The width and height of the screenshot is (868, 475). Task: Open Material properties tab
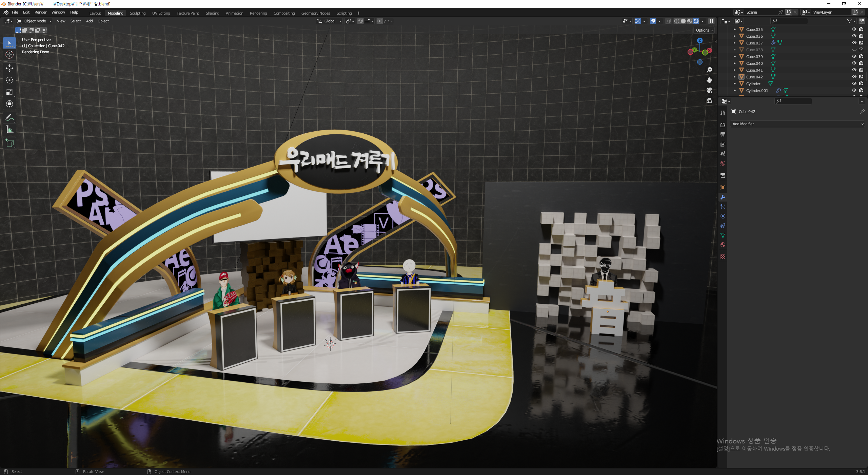point(723,245)
